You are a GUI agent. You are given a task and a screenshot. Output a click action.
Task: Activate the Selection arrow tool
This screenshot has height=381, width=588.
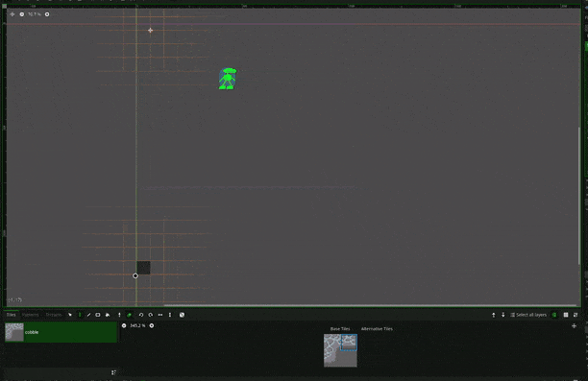70,315
